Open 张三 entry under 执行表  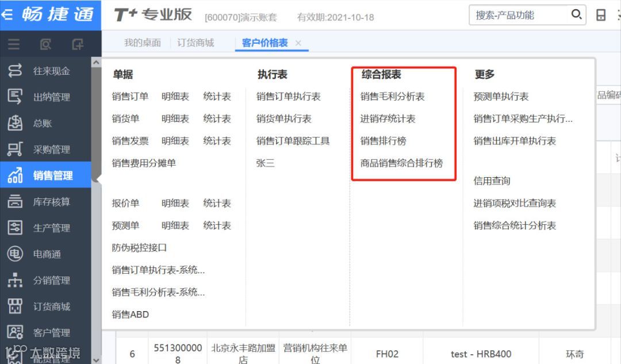(265, 163)
